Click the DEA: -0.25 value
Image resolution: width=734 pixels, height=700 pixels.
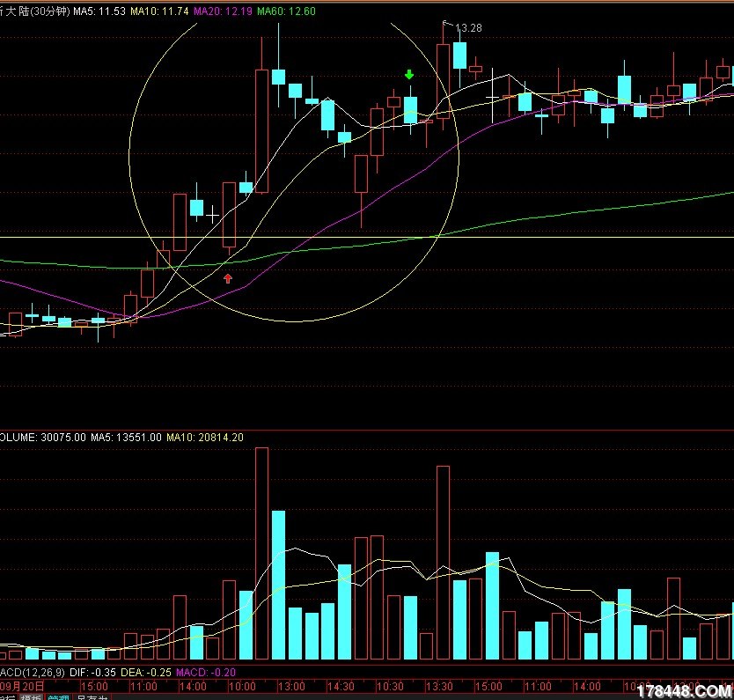tap(146, 673)
